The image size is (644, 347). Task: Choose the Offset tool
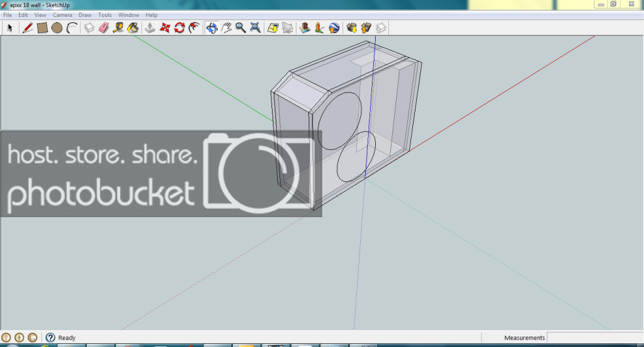click(194, 28)
